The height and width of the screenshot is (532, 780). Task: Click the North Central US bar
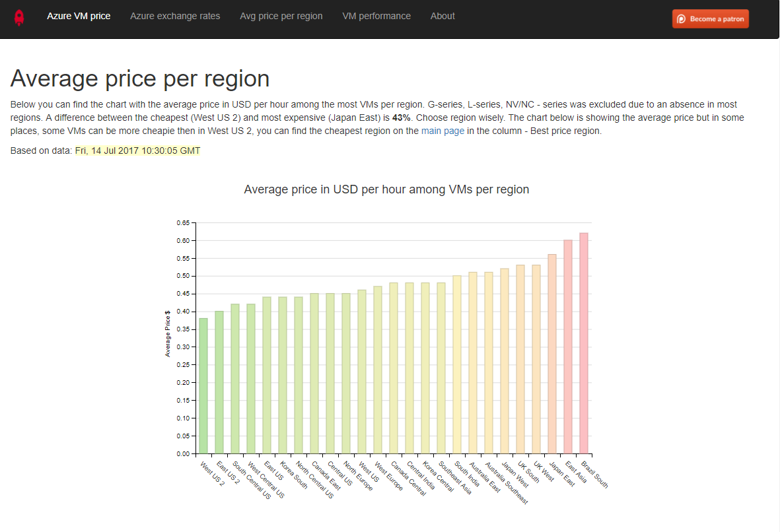tap(299, 376)
